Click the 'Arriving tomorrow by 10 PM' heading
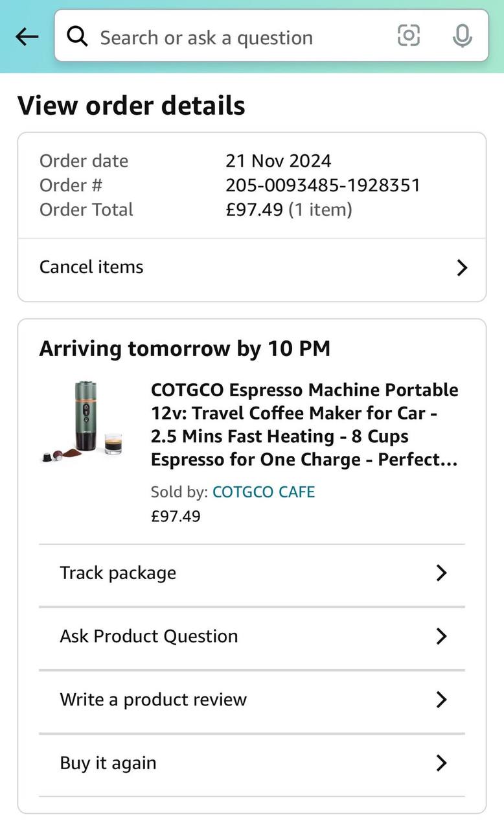Viewport: 504px width, 830px height. tap(185, 349)
